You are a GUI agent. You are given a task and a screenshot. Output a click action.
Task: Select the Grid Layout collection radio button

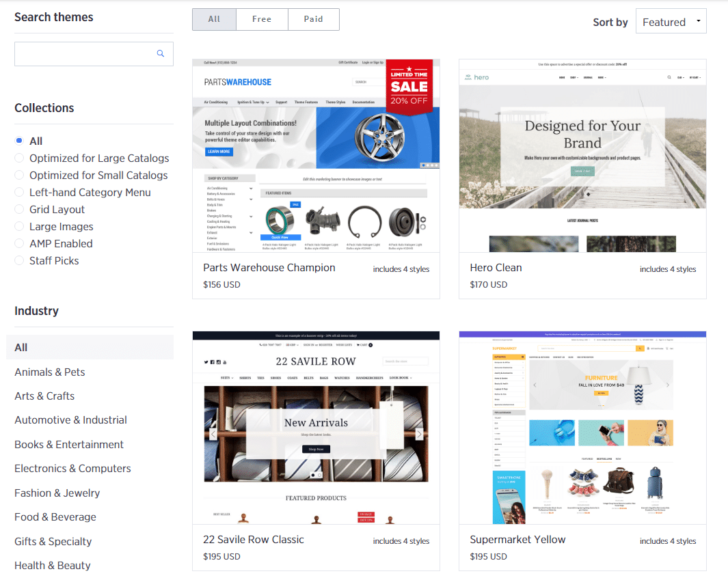click(19, 210)
